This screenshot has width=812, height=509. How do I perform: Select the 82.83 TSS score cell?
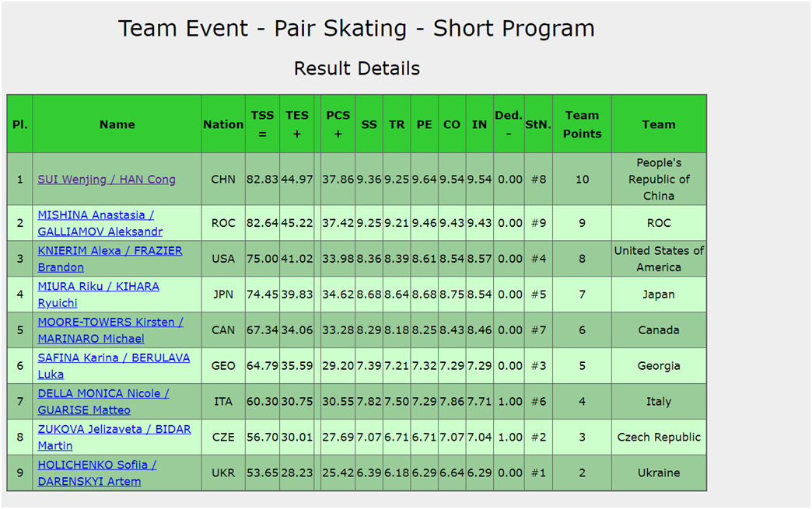coord(263,180)
